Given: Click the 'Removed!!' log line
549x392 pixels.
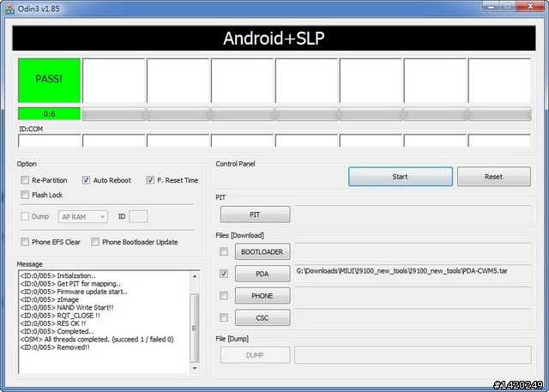Looking at the screenshot, I should coord(55,347).
